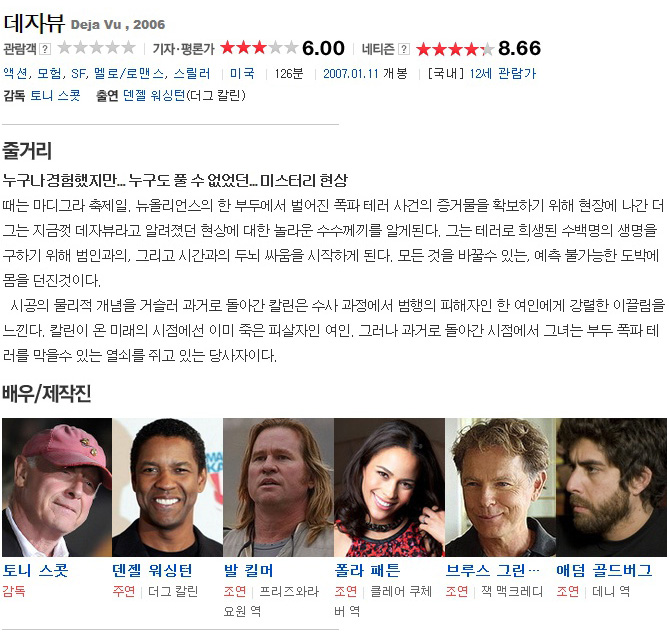Click the help icon next to 네티즌
The height and width of the screenshot is (643, 669).
(404, 49)
